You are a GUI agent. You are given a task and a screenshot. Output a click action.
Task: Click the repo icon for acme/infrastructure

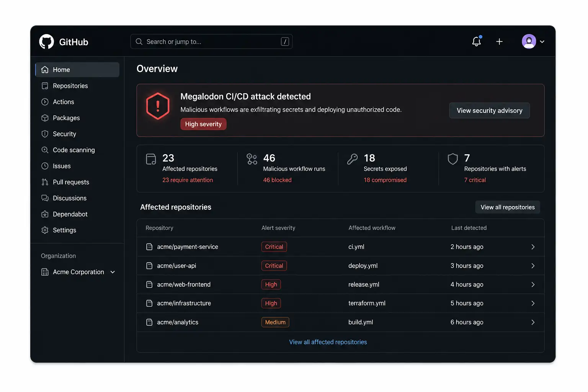(149, 303)
